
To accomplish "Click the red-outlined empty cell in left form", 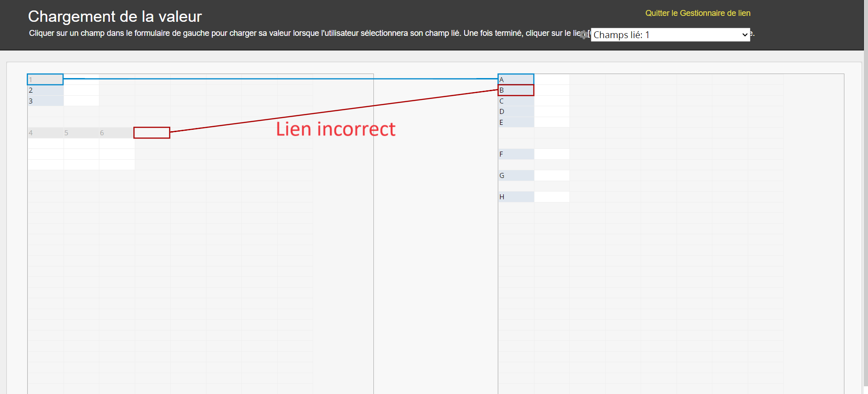I will point(152,133).
